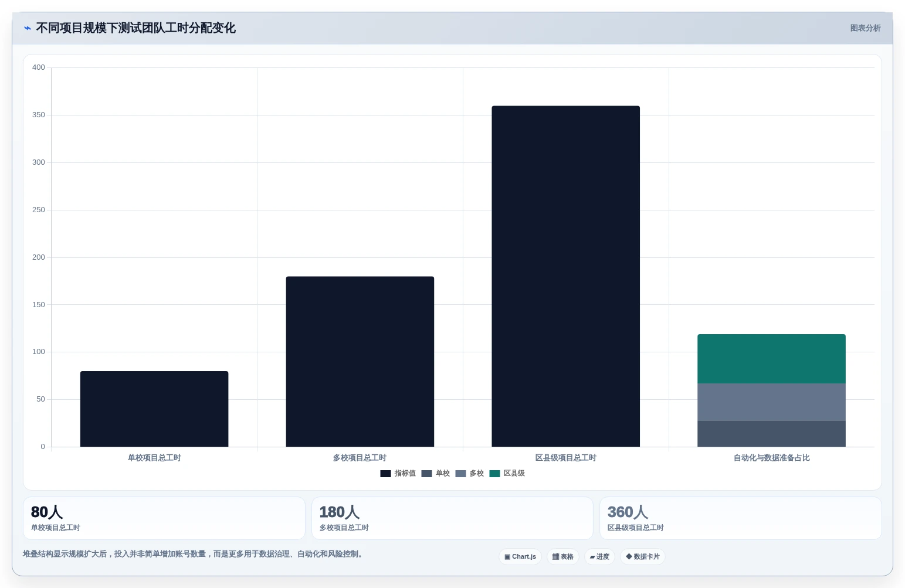
Task: Click the chart title 不同项目规模下测试团队工时分配变化
Action: 135,28
